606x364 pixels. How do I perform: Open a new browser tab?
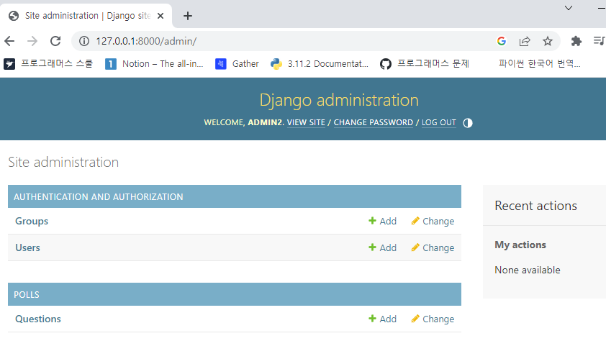click(188, 16)
